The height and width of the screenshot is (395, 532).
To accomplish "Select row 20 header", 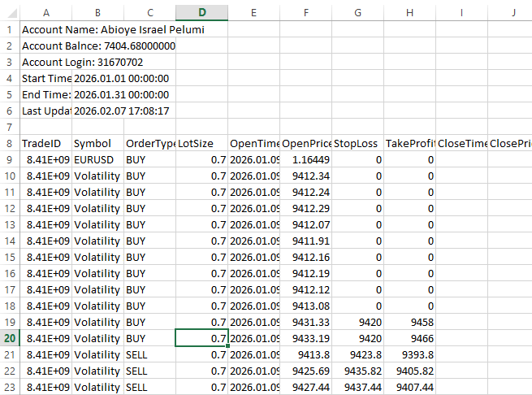I will pos(10,338).
